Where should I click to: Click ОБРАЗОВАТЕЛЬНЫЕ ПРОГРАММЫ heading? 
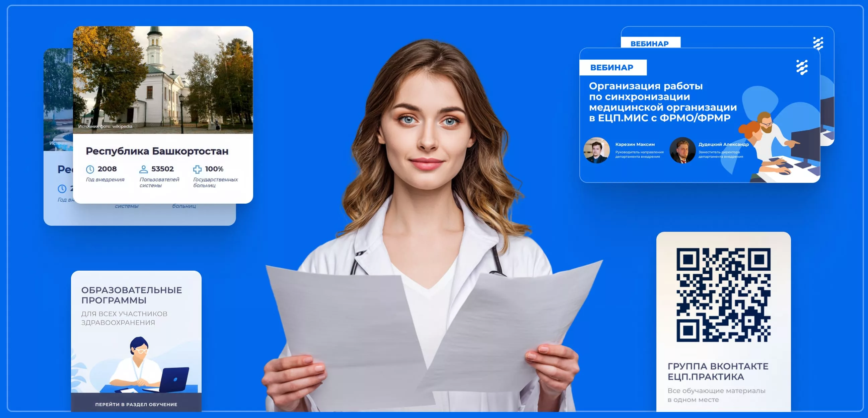(131, 295)
